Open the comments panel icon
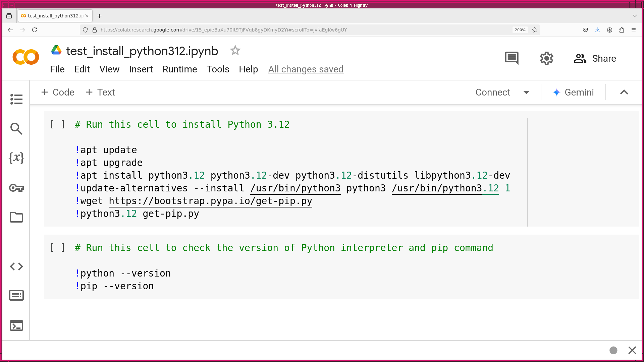 tap(512, 58)
